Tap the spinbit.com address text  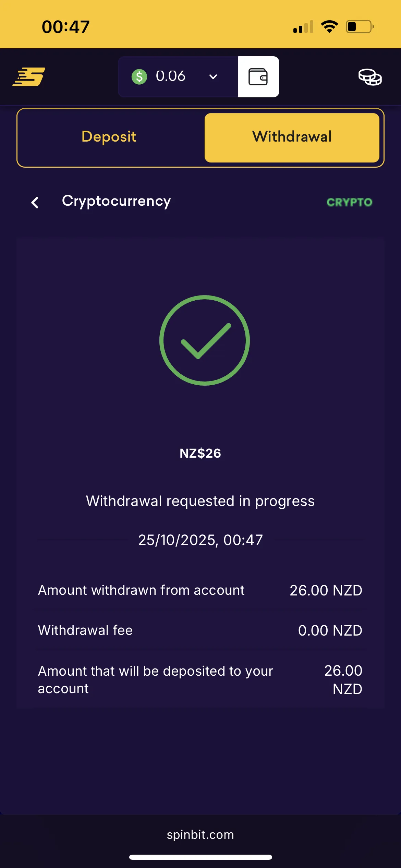(200, 834)
